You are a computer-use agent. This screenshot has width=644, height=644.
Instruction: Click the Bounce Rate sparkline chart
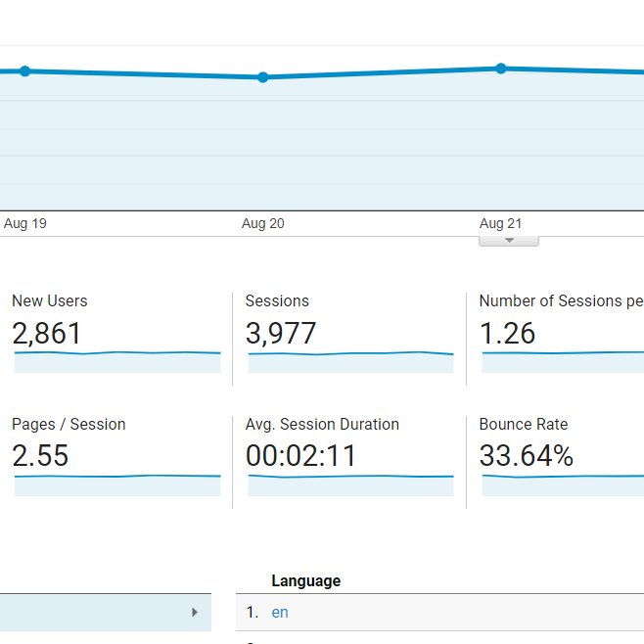point(563,485)
